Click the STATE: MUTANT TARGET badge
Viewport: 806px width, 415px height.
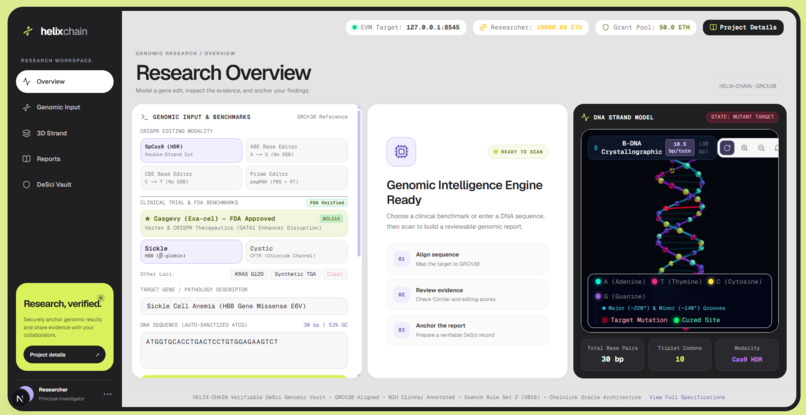click(742, 117)
